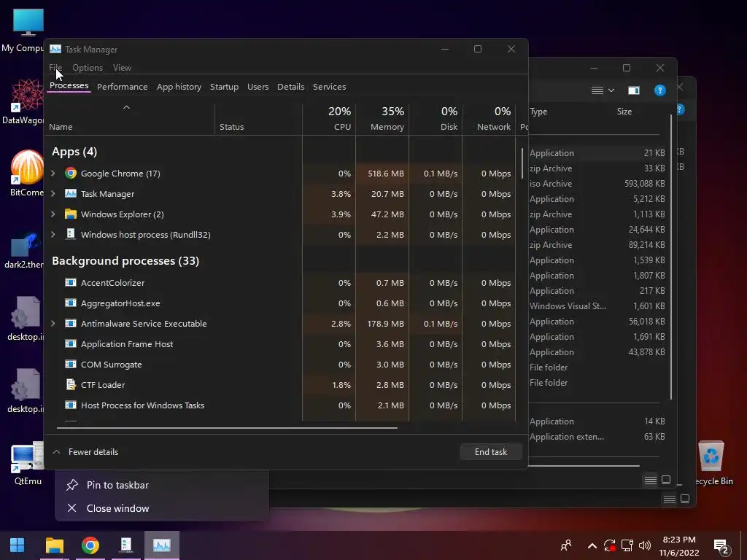Click the Rundll32 document taskbar icon
747x560 pixels.
point(125,545)
